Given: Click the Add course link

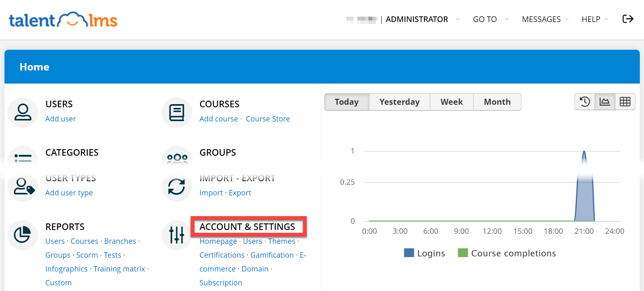Looking at the screenshot, I should click(219, 119).
